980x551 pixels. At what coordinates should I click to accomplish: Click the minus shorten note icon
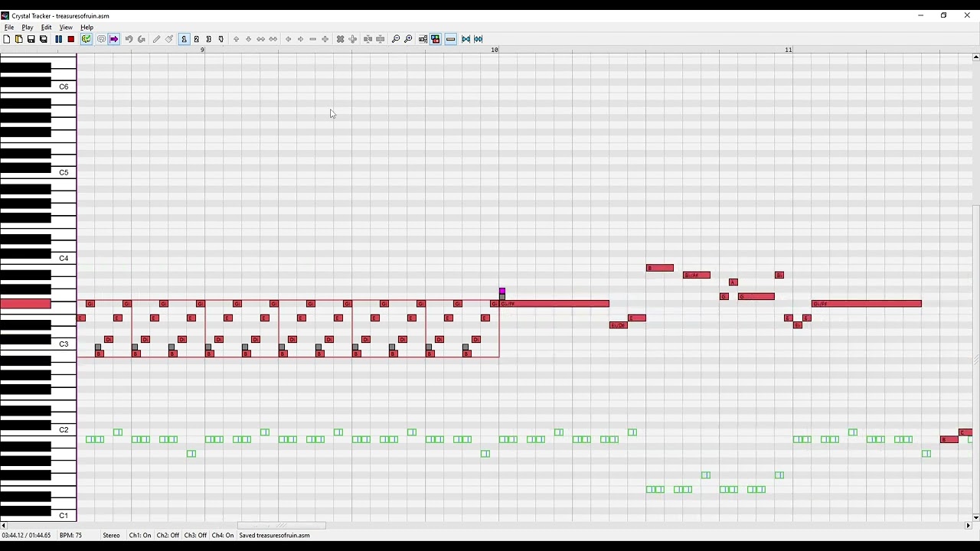click(x=313, y=39)
